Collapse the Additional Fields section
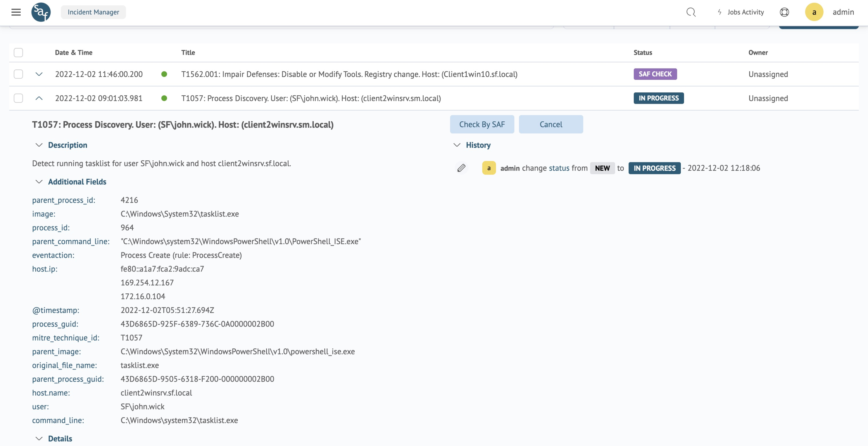868x446 pixels. [39, 182]
